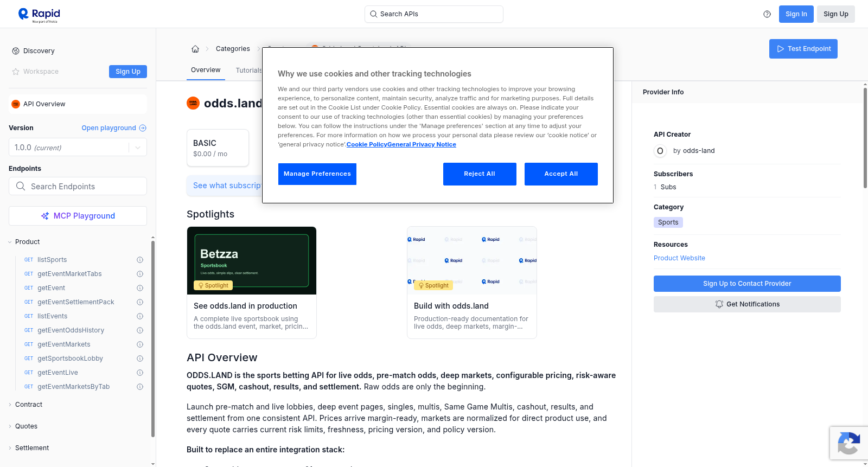Click Accept All cookies button
Screen dimensions: 868x467
pyautogui.click(x=561, y=174)
